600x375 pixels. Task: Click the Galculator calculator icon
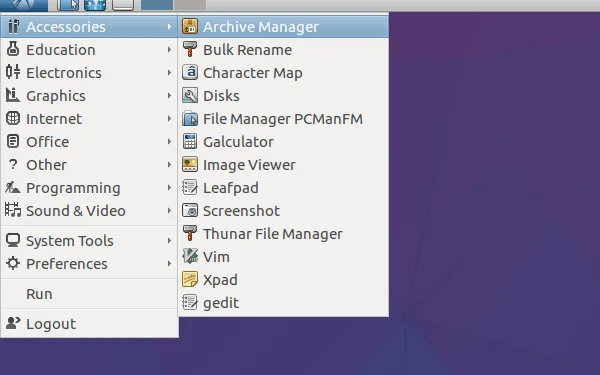[x=190, y=141]
